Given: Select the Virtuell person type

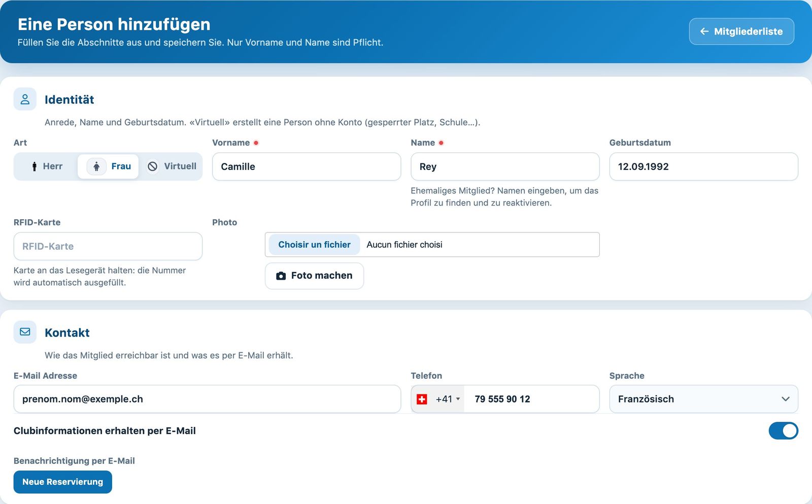Looking at the screenshot, I should point(172,166).
